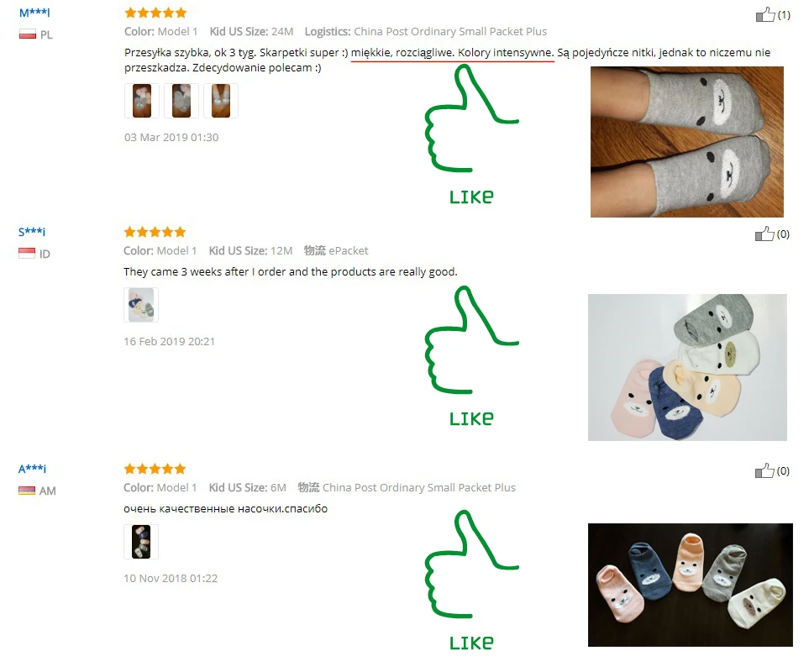The image size is (809, 672).
Task: Open reviewer S***i profile link
Action: 32,232
